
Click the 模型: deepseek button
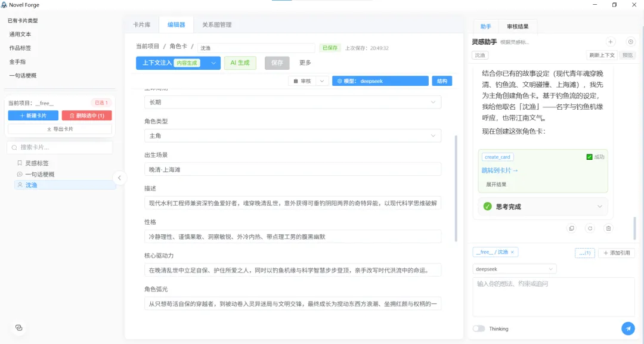(x=380, y=81)
